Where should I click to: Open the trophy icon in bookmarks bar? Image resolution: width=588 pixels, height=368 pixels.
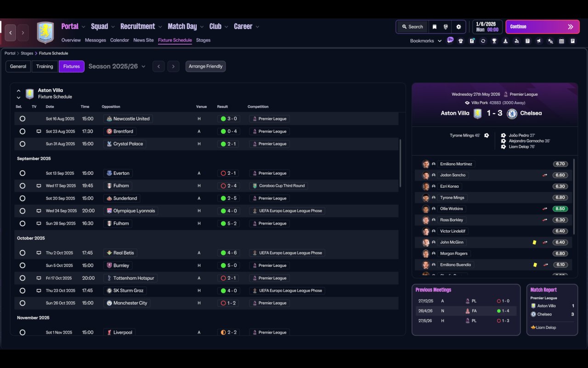[494, 41]
